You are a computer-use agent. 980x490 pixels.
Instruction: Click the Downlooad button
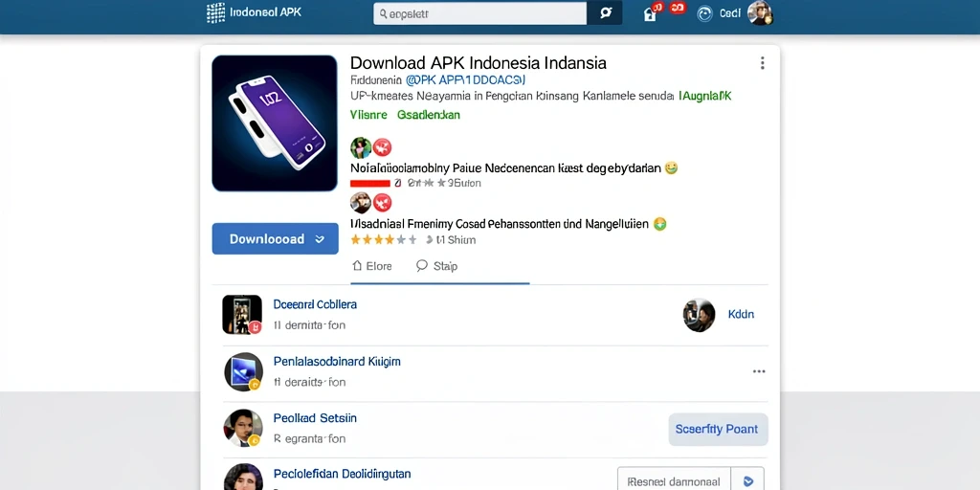click(275, 238)
